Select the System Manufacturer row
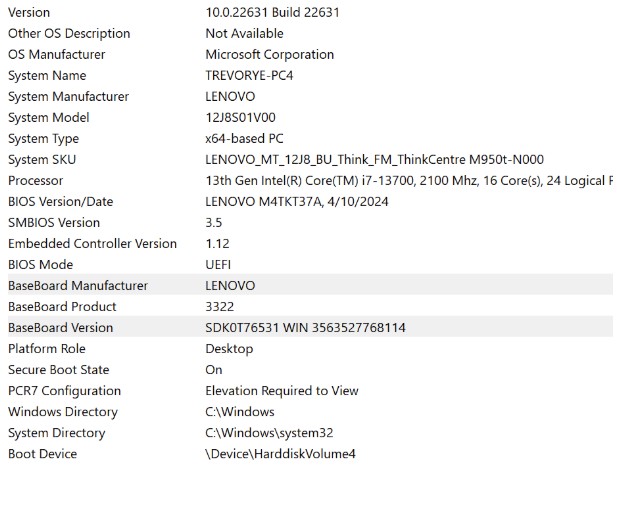The height and width of the screenshot is (506, 617). click(x=68, y=96)
